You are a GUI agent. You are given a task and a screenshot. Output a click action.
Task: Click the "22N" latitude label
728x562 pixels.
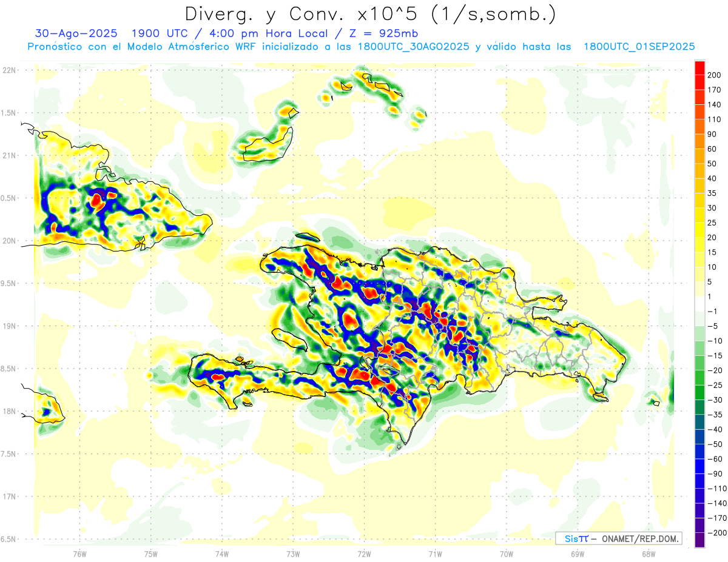coord(9,70)
